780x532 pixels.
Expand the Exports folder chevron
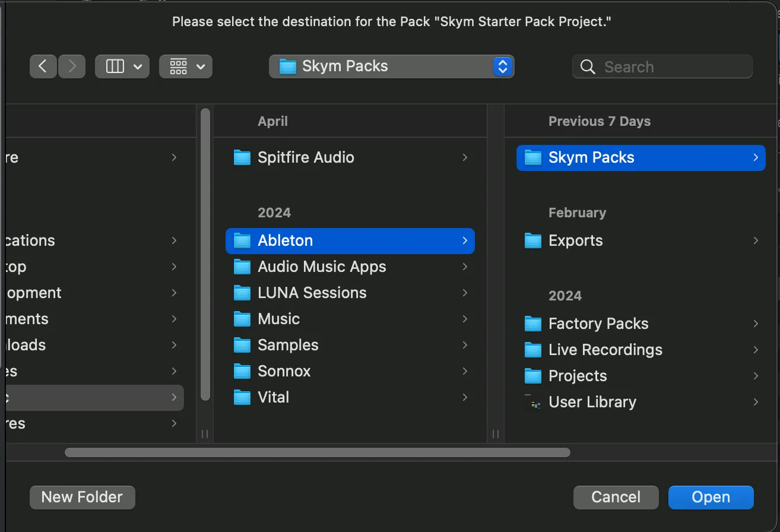(x=756, y=240)
